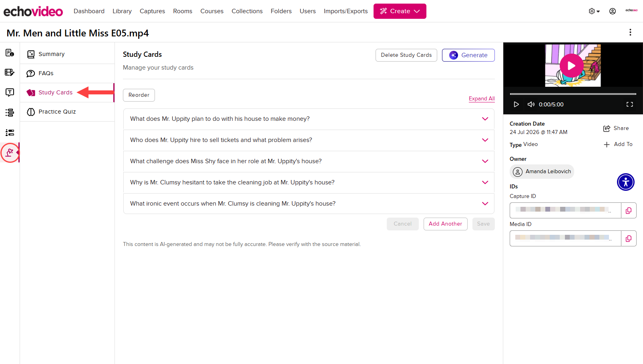This screenshot has width=643, height=364.
Task: Copy the Media ID
Action: click(x=629, y=238)
